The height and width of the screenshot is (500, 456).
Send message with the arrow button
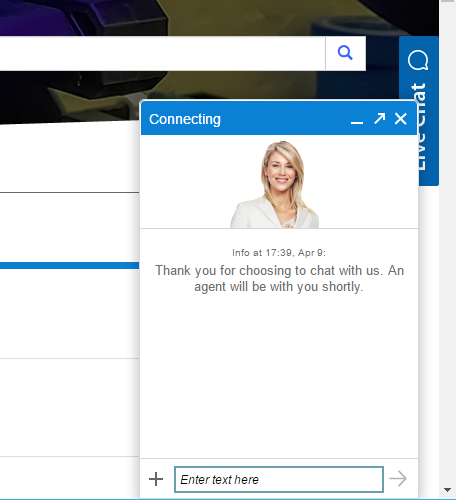(398, 479)
